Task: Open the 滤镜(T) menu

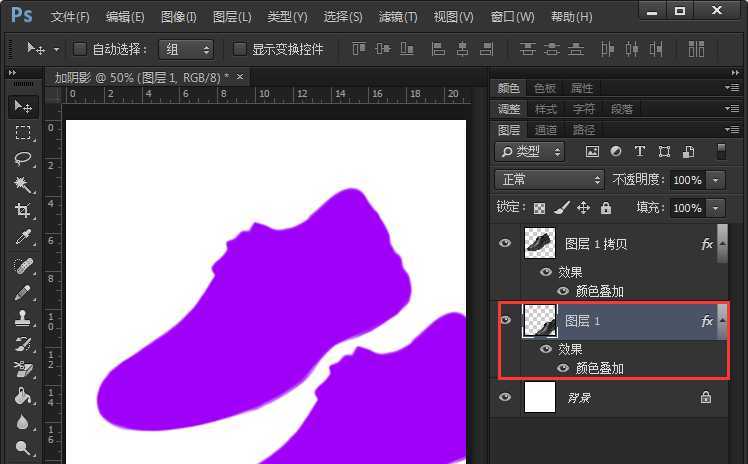Action: coord(397,17)
